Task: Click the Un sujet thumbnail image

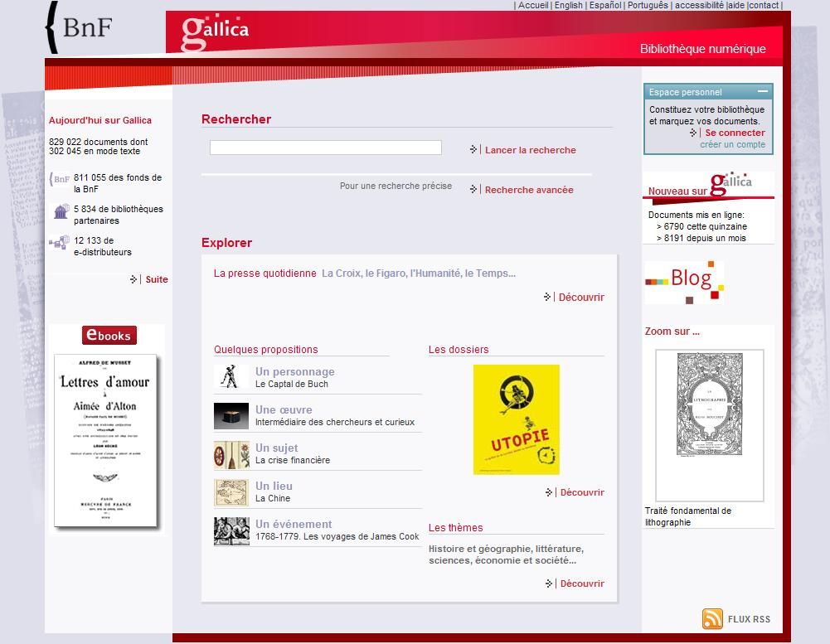Action: tap(231, 454)
